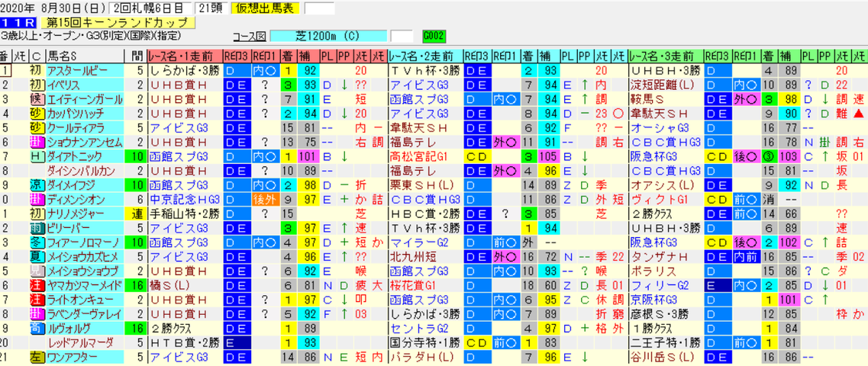Image resolution: width=868 pixels, height=366 pixels.
Task: Click the 雨 badge beside ビリーバー
Action: 37,228
